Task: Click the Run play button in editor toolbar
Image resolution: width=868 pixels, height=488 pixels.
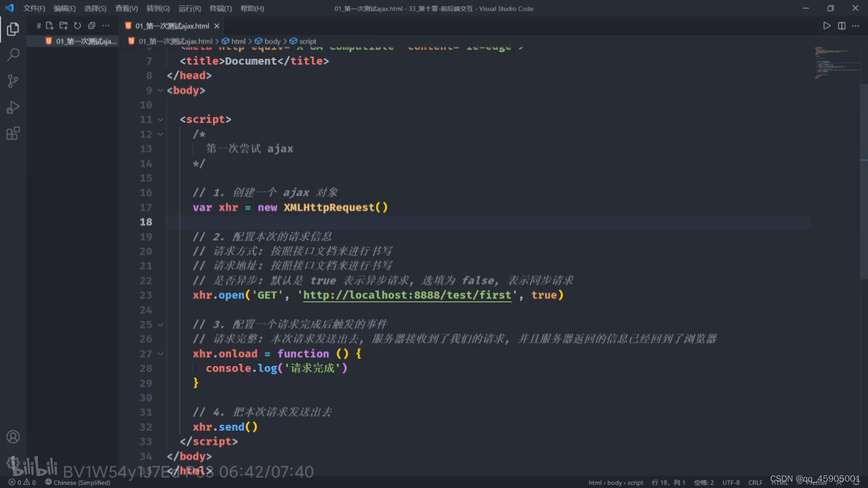Action: [826, 26]
